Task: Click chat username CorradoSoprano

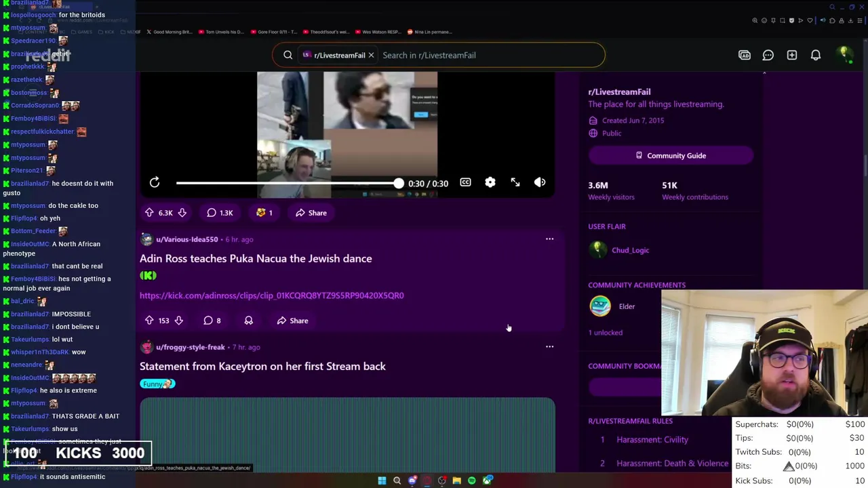Action: click(35, 105)
